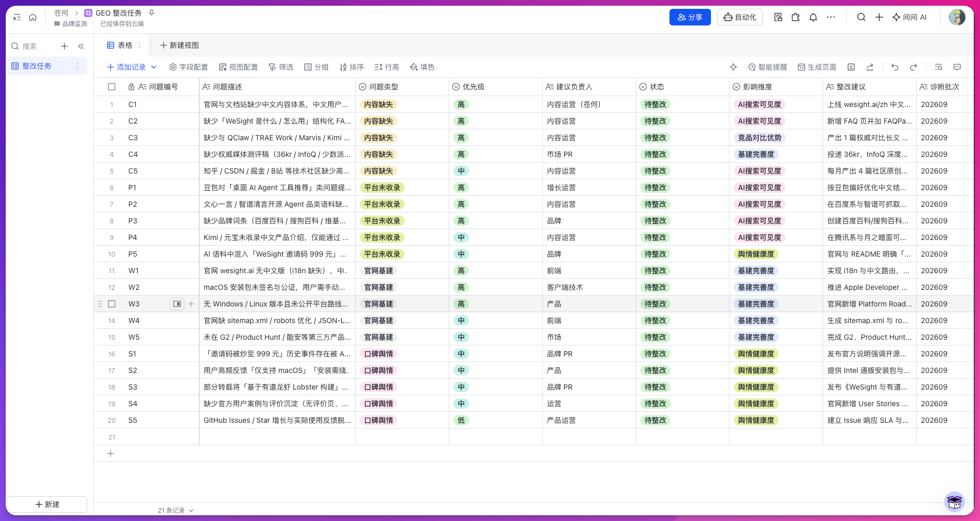Click the 新建 button at sidebar bottom
Viewport: 980px width, 521px height.
(47, 504)
